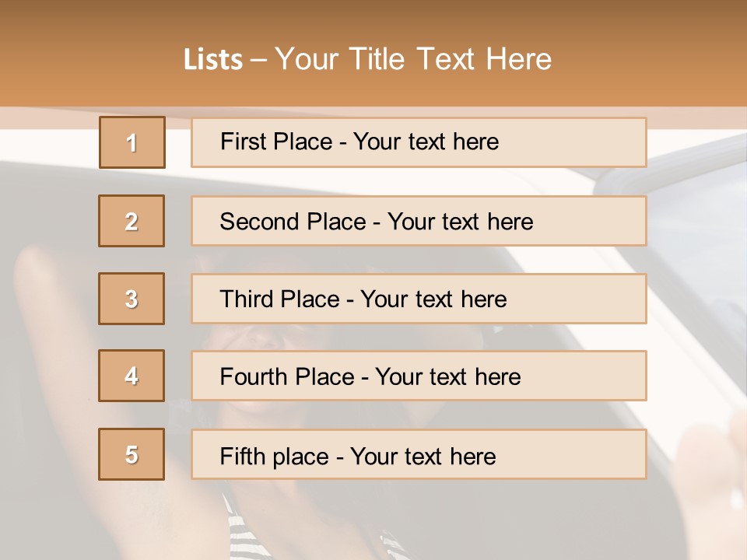This screenshot has height=560, width=747.
Task: Click the bold word Lists in title
Action: coord(213,60)
